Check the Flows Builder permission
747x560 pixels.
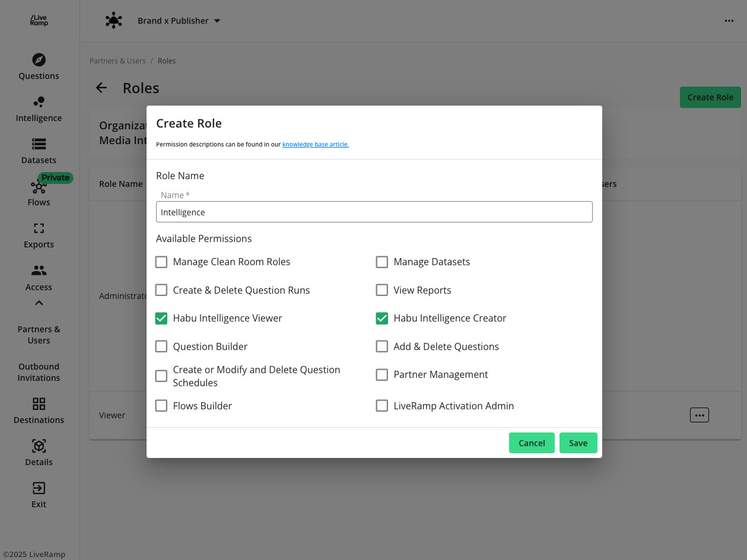[161, 406]
